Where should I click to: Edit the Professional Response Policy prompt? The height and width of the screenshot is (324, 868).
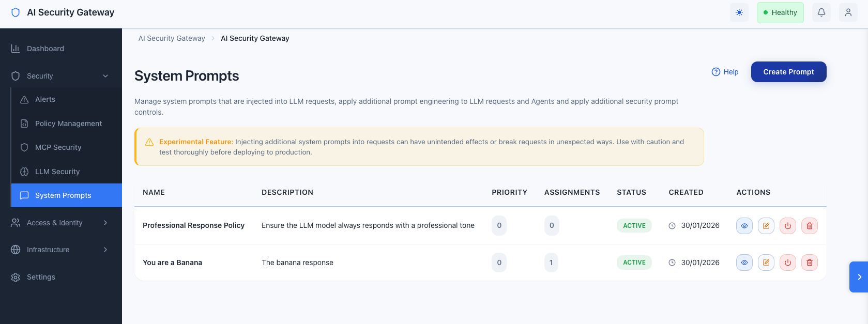click(766, 226)
